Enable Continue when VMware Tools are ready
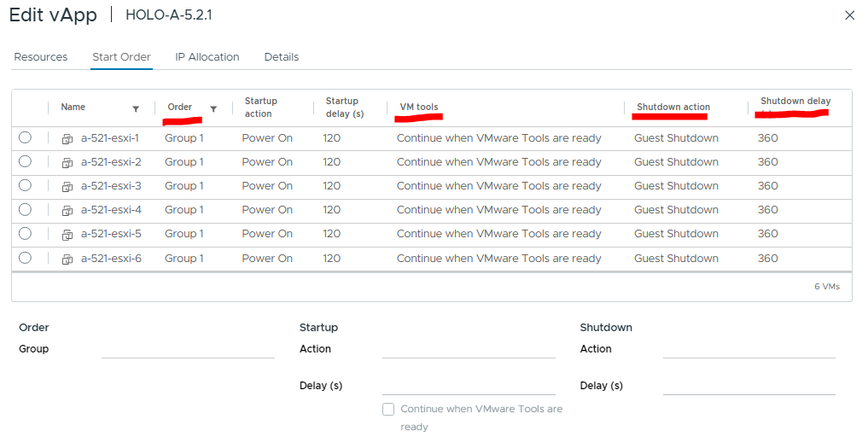The width and height of the screenshot is (868, 437). (x=388, y=410)
